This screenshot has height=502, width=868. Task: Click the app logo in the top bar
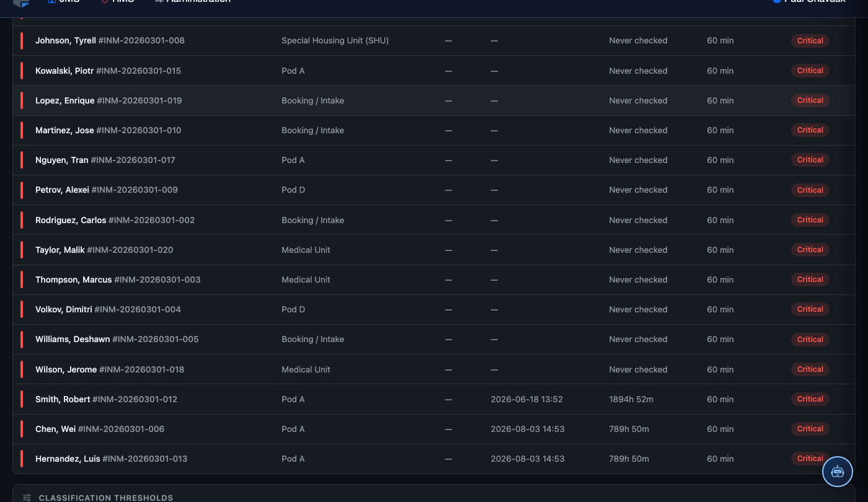click(x=21, y=2)
